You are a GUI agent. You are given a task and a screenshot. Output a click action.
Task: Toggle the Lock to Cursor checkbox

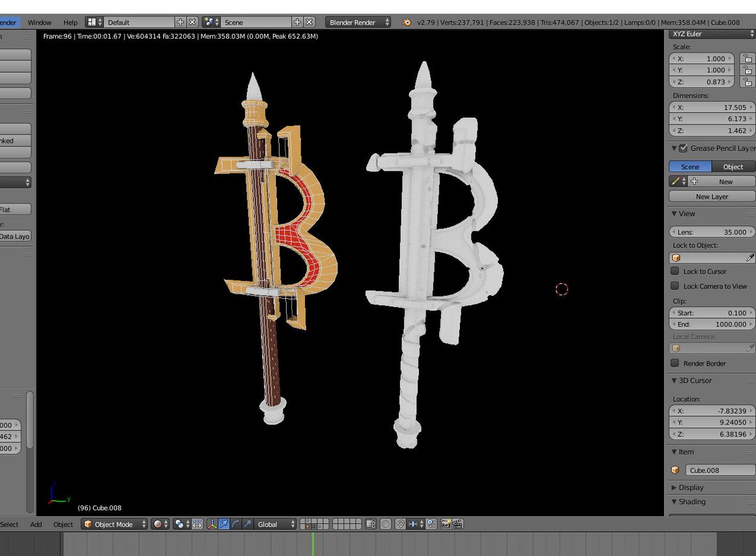click(675, 271)
